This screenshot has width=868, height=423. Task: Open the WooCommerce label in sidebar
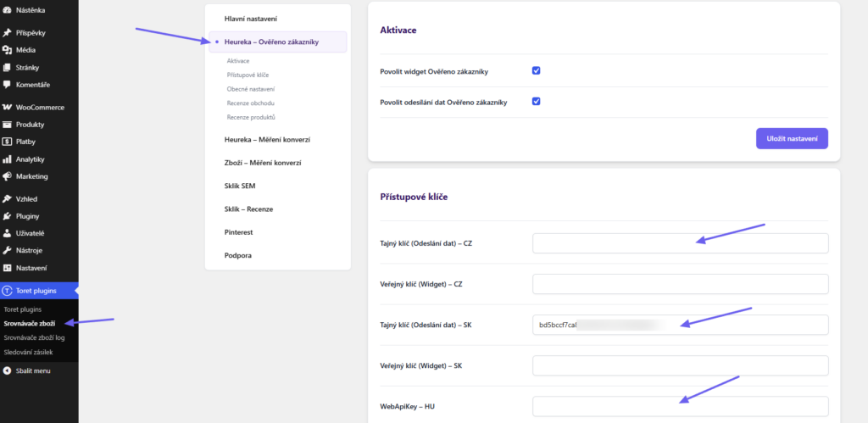pos(41,108)
